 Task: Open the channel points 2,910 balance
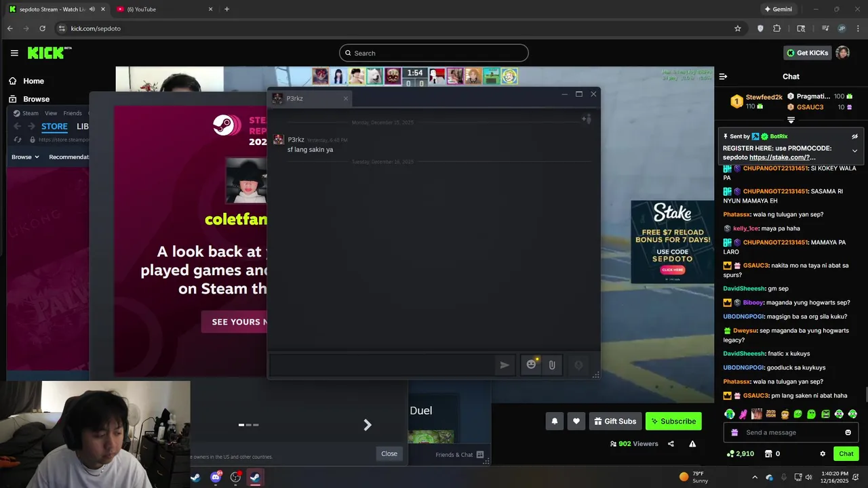click(740, 453)
